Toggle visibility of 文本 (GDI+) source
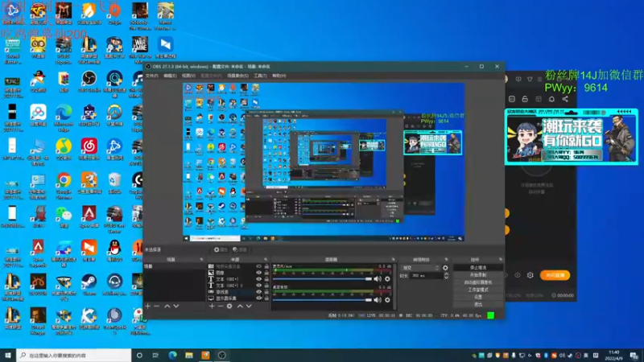The height and width of the screenshot is (362, 644). click(258, 279)
